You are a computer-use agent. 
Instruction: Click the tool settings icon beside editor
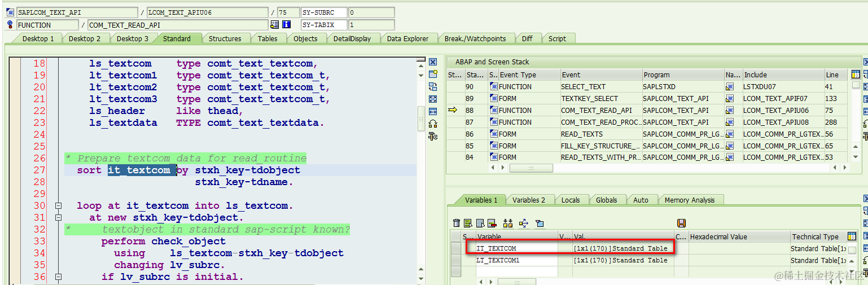point(433,137)
